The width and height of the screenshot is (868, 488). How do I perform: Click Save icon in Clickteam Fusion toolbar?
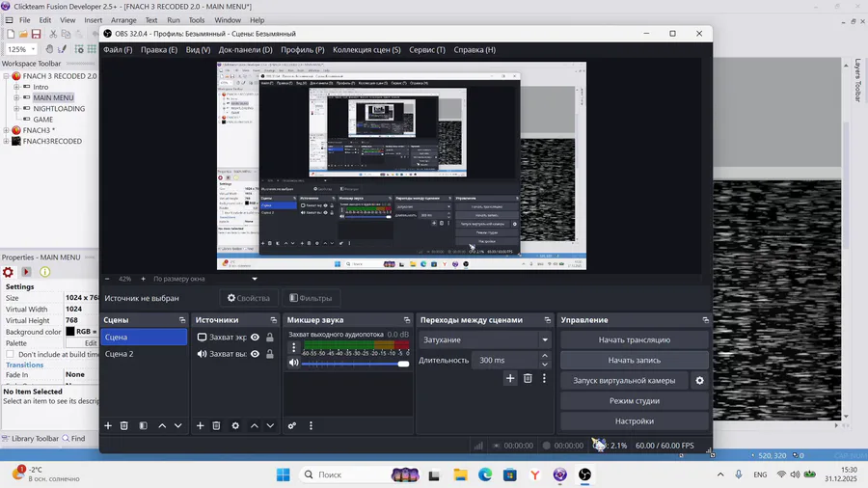[x=36, y=35]
